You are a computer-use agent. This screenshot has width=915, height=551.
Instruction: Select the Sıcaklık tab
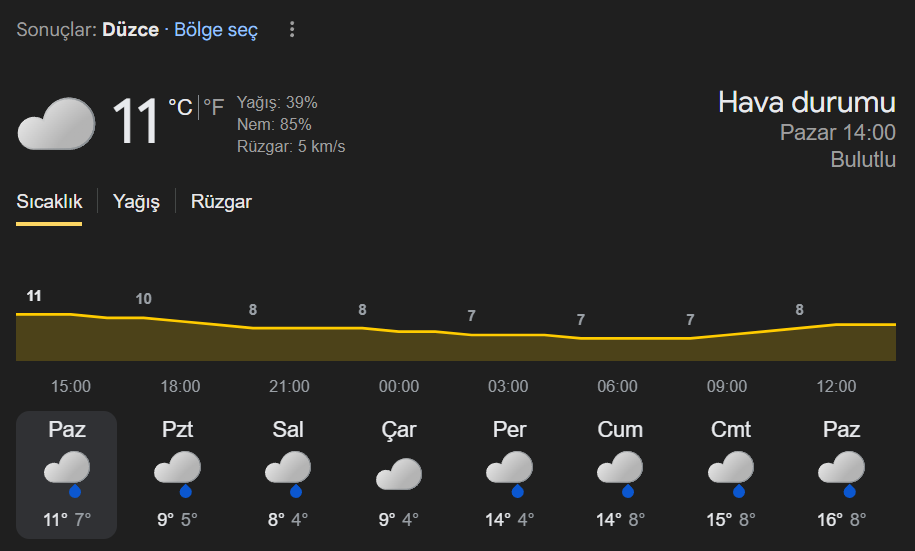(x=49, y=202)
